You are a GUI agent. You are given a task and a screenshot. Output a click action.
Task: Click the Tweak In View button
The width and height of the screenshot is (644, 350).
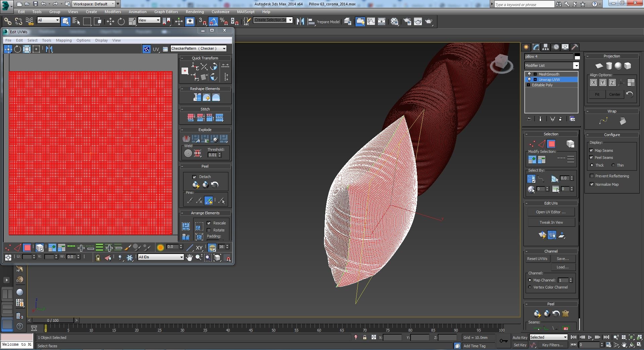tap(551, 222)
